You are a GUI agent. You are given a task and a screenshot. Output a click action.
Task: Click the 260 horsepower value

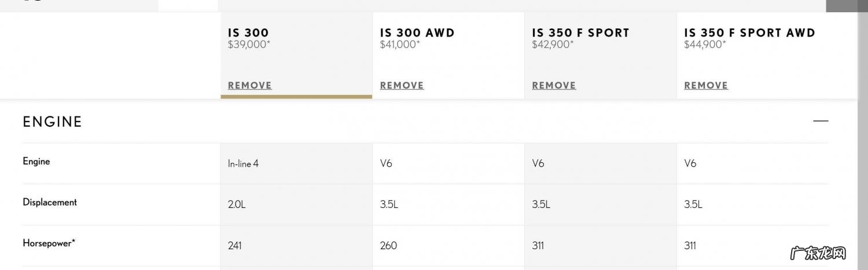(x=388, y=246)
